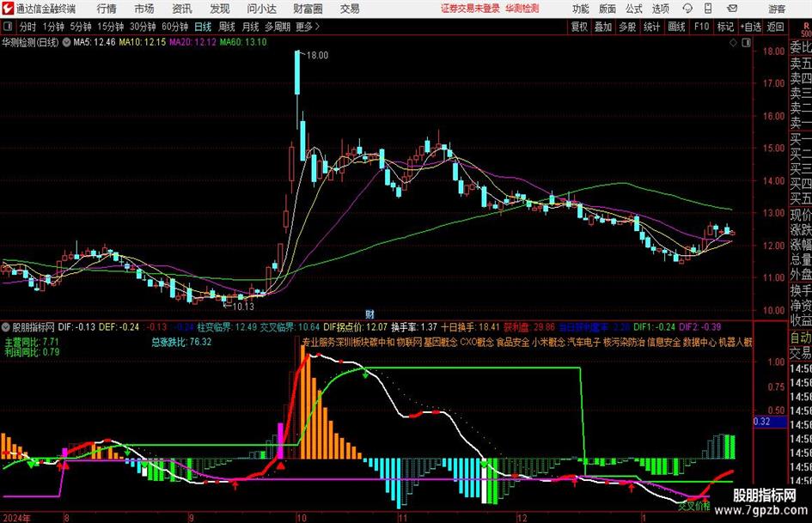This screenshot has height=523, width=812.
Task: Open the 问小达 menu
Action: click(x=261, y=9)
